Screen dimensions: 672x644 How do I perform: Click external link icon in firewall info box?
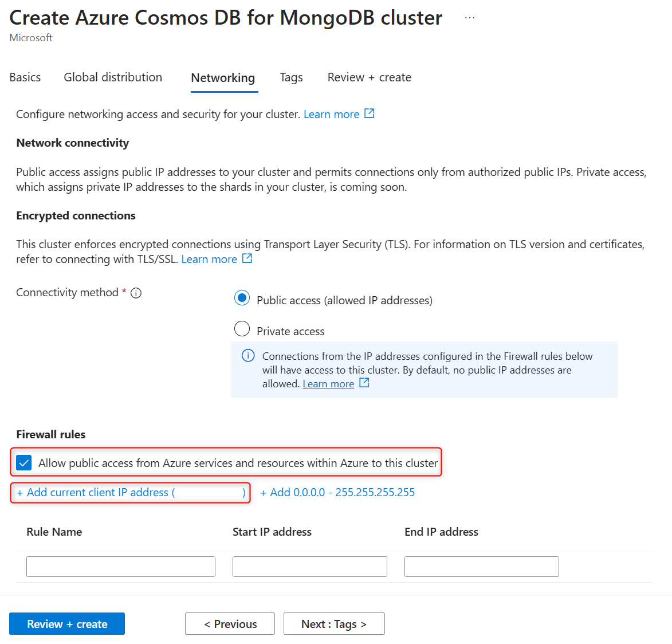click(x=364, y=383)
